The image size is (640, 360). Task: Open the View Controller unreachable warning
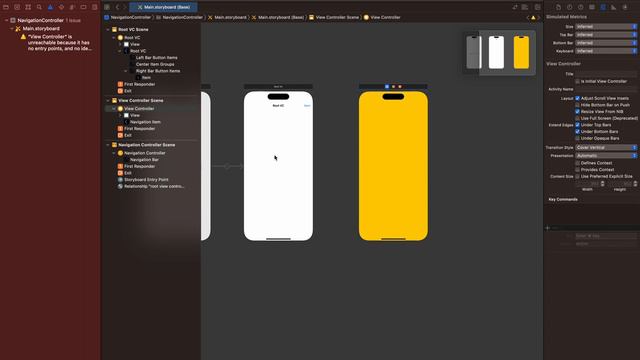point(56,42)
